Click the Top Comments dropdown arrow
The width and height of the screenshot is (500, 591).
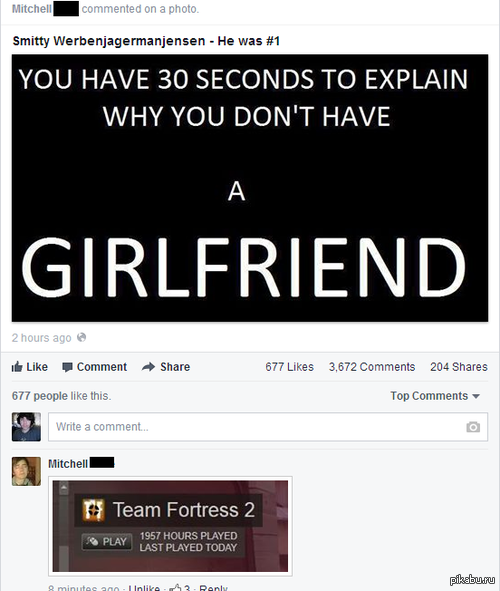(x=476, y=396)
